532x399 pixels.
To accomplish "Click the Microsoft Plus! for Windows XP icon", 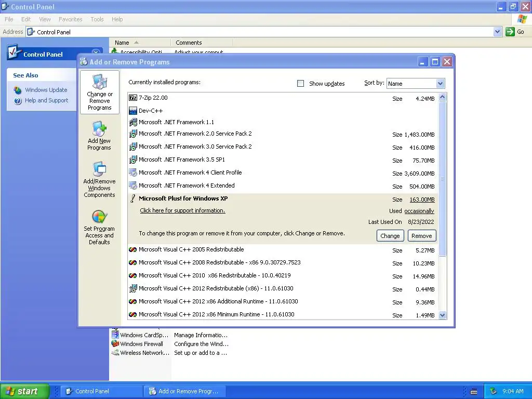I will tap(132, 198).
